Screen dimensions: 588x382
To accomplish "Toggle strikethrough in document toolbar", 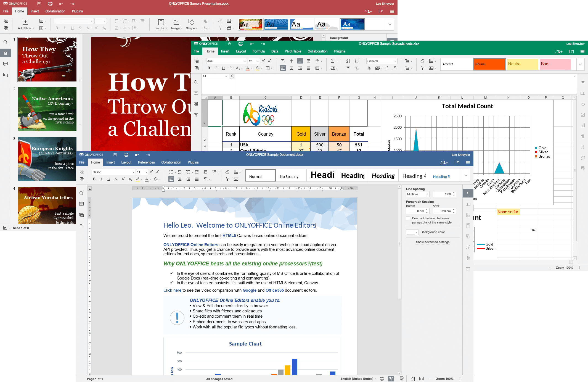I will (x=116, y=179).
